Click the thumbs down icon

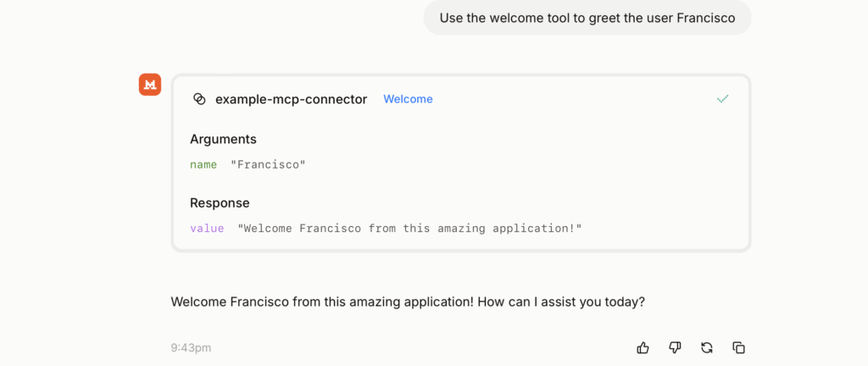[675, 347]
